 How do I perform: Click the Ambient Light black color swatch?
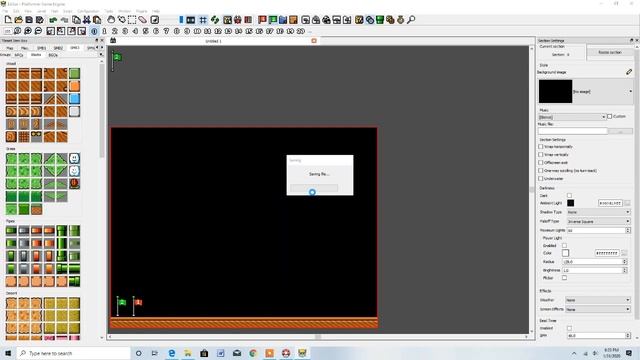click(x=571, y=203)
